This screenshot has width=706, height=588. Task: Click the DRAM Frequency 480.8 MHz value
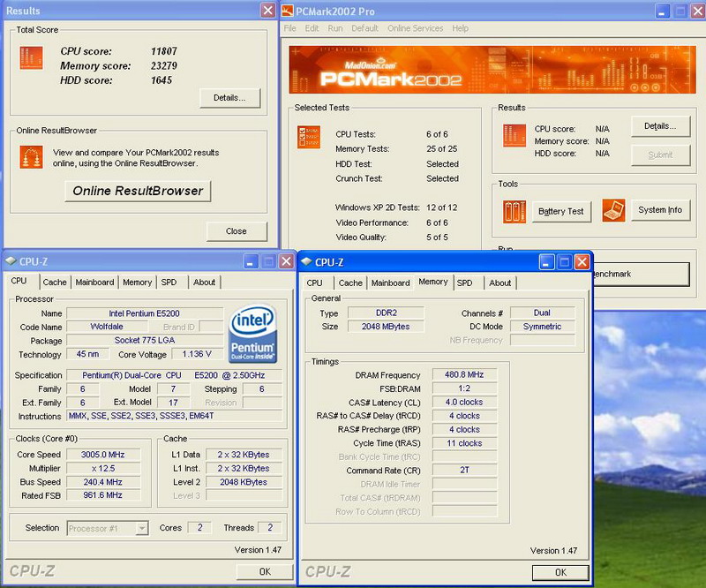click(x=464, y=374)
